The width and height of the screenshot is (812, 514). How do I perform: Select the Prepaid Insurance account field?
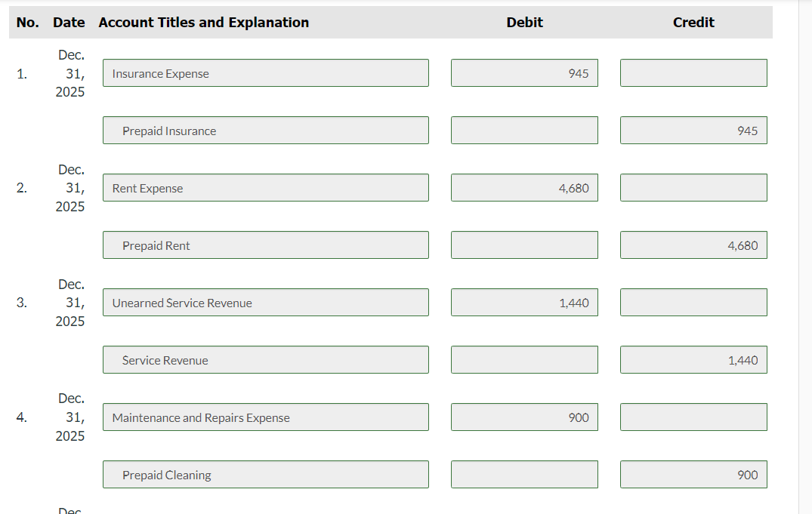266,131
